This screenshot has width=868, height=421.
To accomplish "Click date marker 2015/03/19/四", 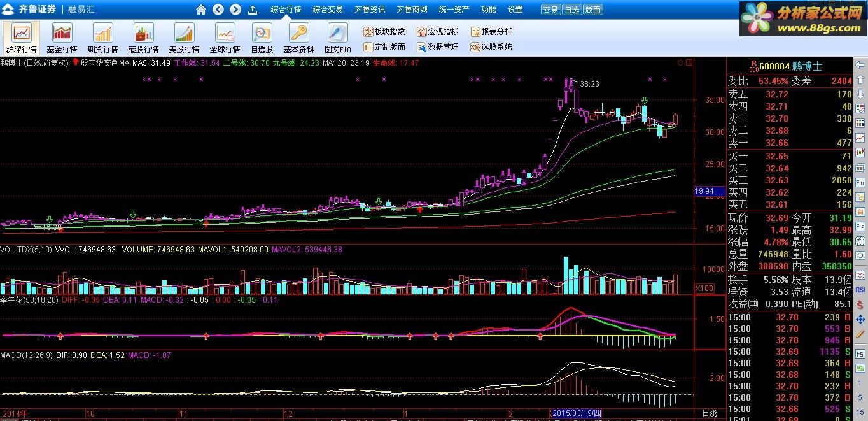I will (577, 413).
